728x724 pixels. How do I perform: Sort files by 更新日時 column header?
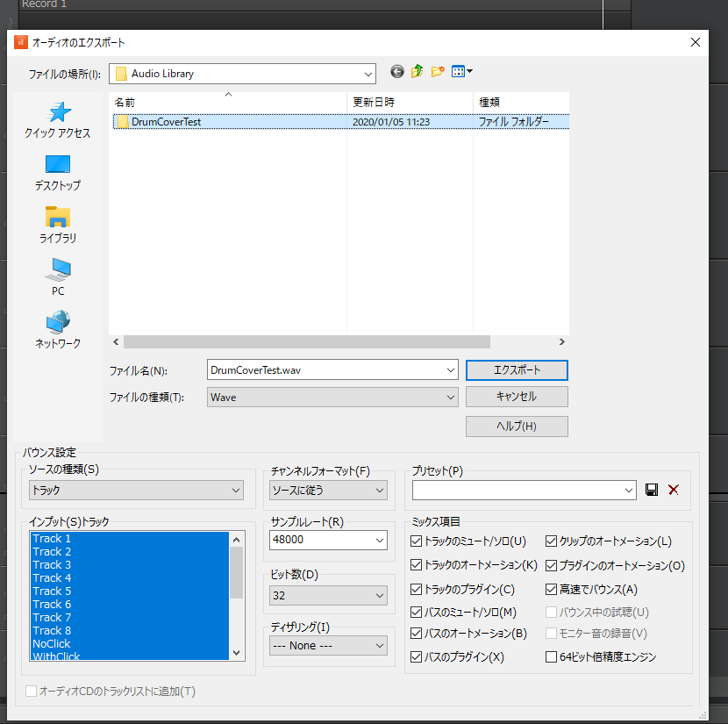point(410,102)
